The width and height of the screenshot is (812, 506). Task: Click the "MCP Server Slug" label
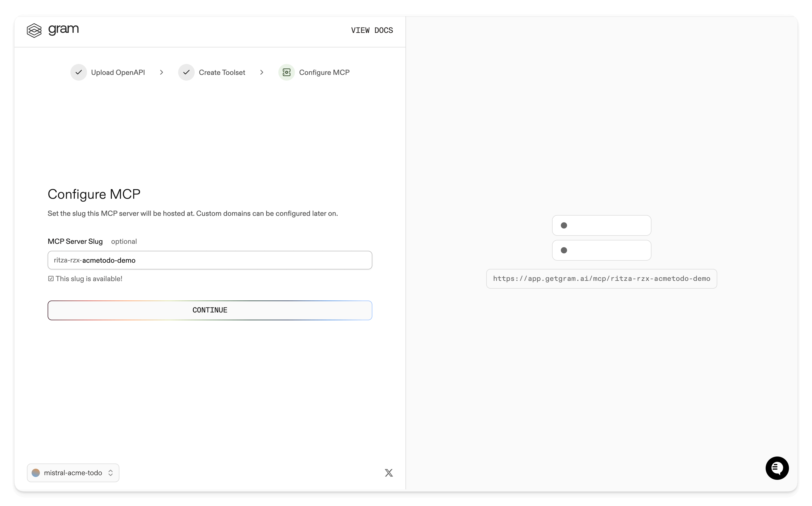pos(75,241)
